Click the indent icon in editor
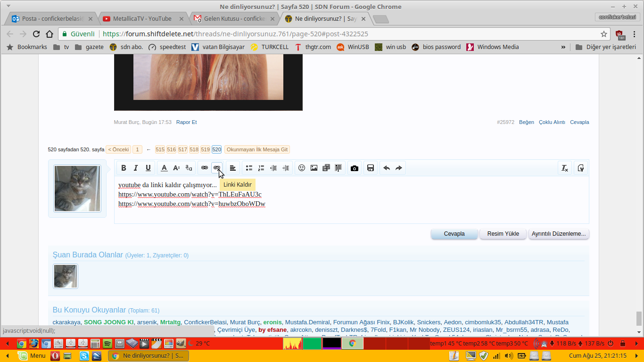644x362 pixels. coord(286,168)
